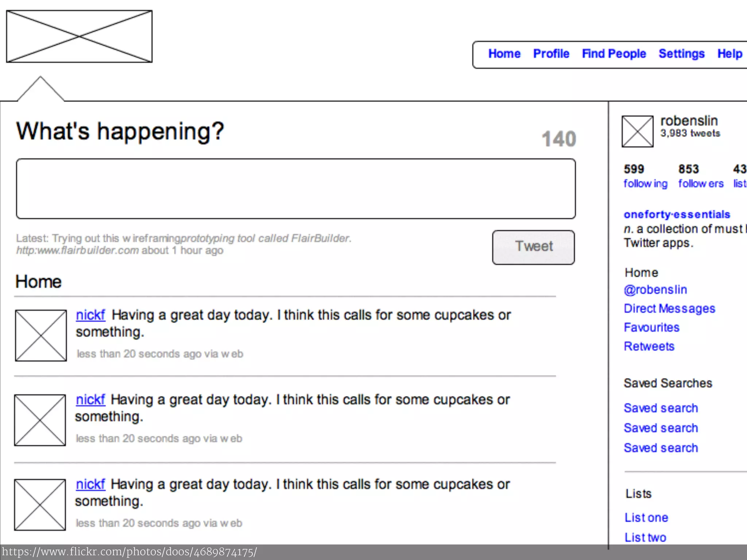747x560 pixels.
Task: Focus the What's happening text box
Action: click(295, 188)
